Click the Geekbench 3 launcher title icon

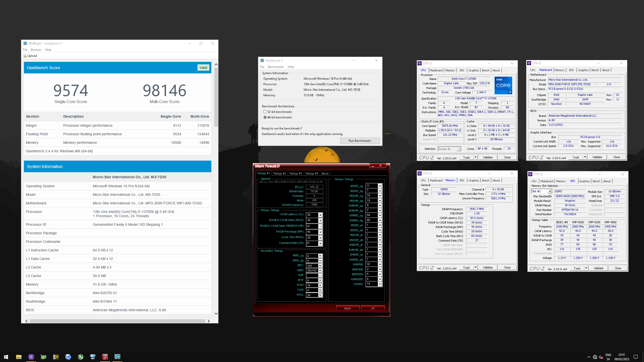(262, 60)
